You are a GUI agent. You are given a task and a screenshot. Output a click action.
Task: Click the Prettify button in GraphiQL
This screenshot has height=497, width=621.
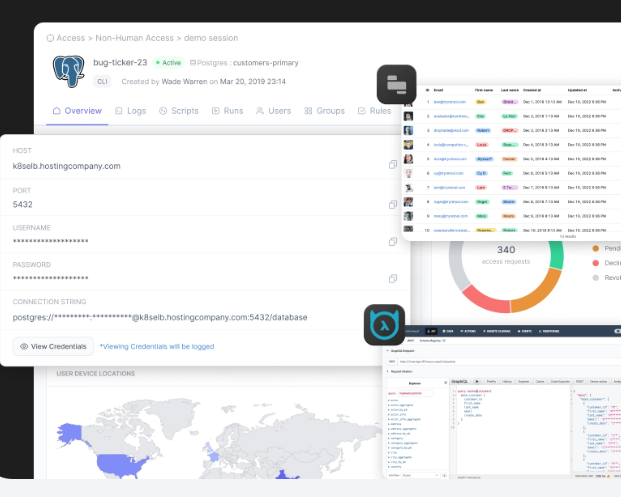(491, 381)
